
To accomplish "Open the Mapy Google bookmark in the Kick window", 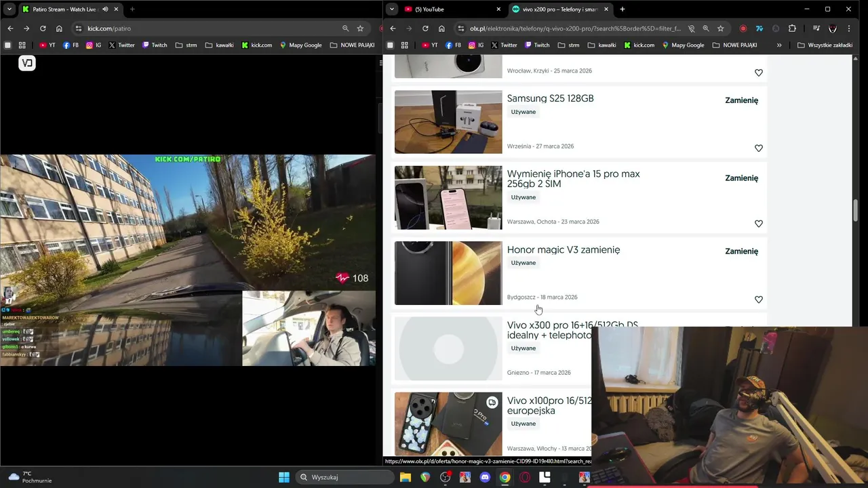I will tap(301, 45).
